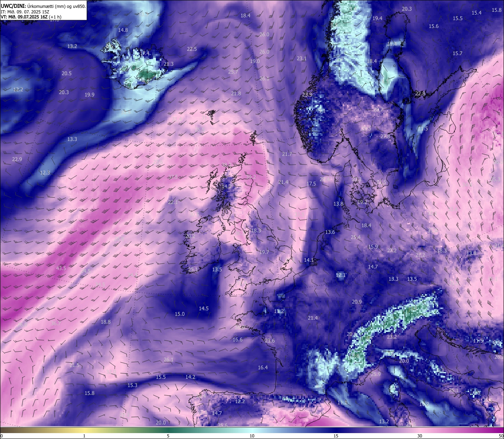
Task: Click the 15.0 map value
Action: click(180, 314)
